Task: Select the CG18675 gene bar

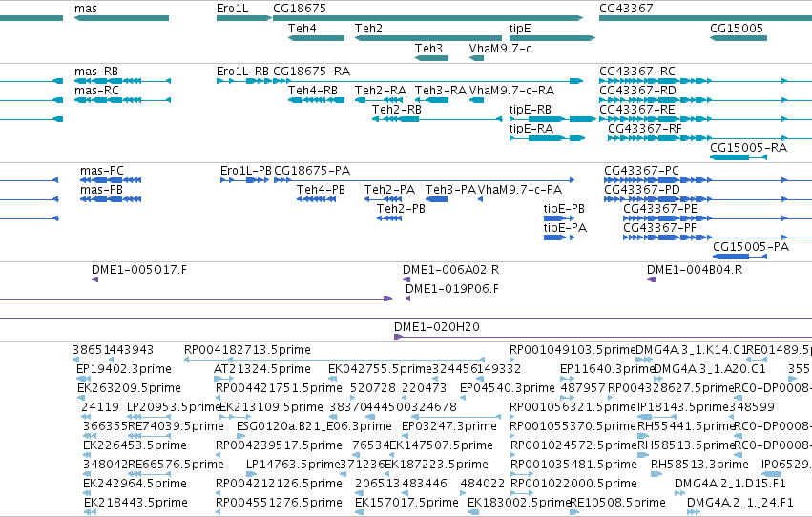Action: (x=427, y=18)
